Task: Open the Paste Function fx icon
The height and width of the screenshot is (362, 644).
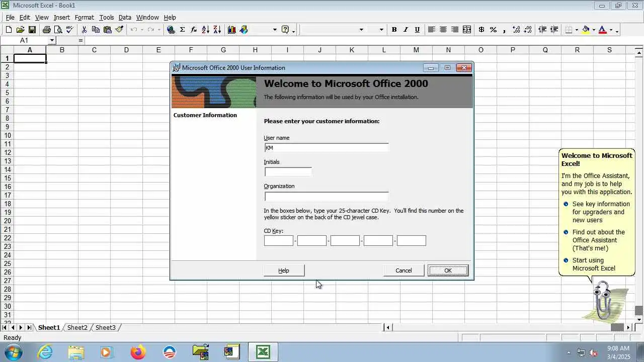Action: (x=194, y=30)
